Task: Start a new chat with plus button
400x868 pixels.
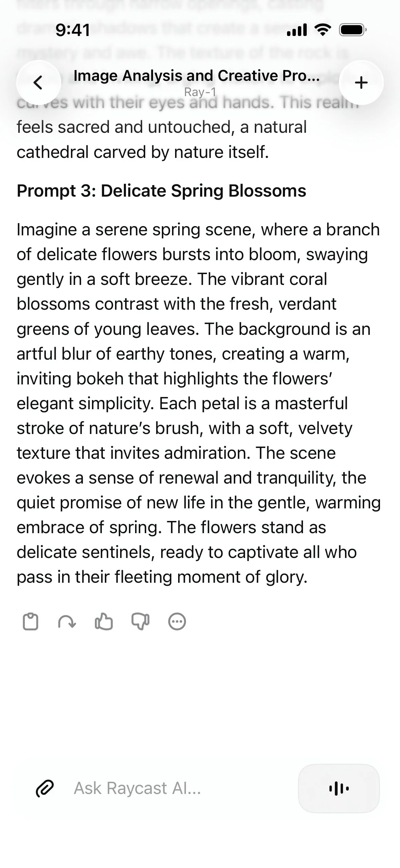Action: (361, 83)
